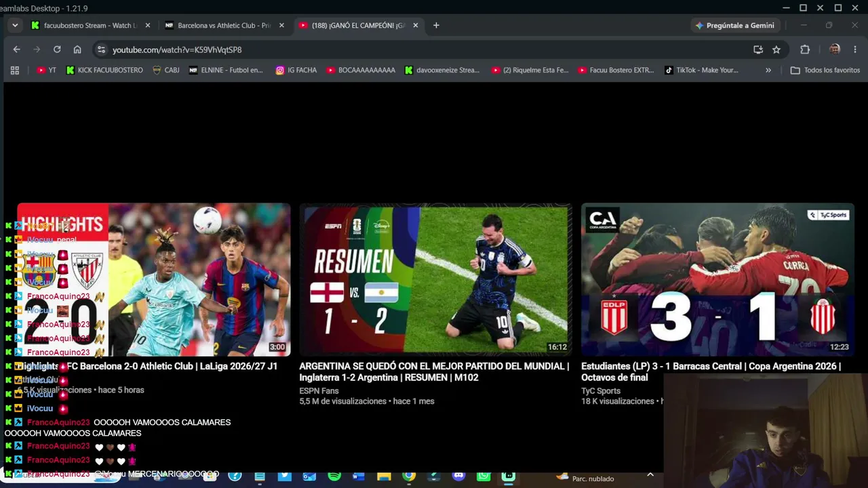868x488 pixels.
Task: Play the Barcelona 2-0 Athletic highlights thumbnail
Action: click(x=154, y=280)
